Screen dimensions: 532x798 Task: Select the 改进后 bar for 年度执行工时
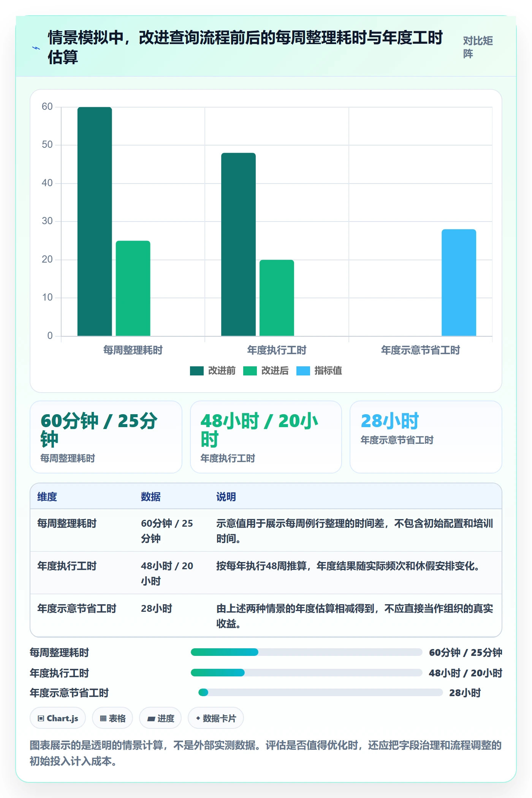point(277,298)
